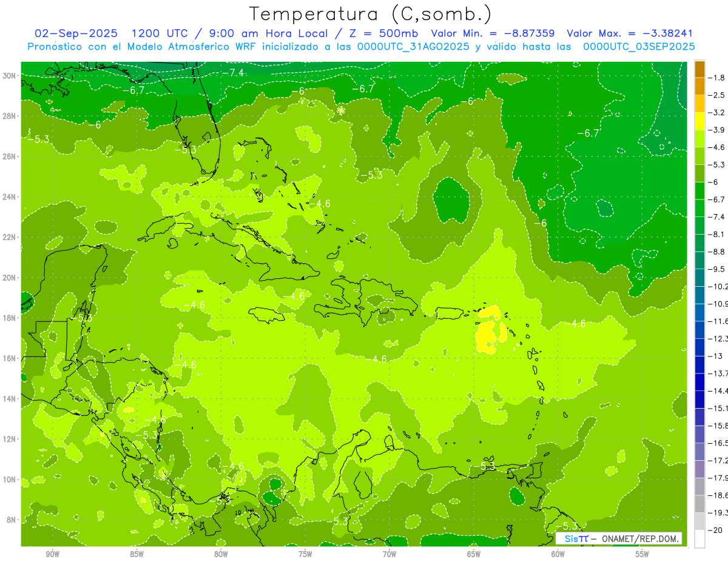Click the dark orange swatch above -1.8
This screenshot has height=562, width=728.
click(x=699, y=69)
